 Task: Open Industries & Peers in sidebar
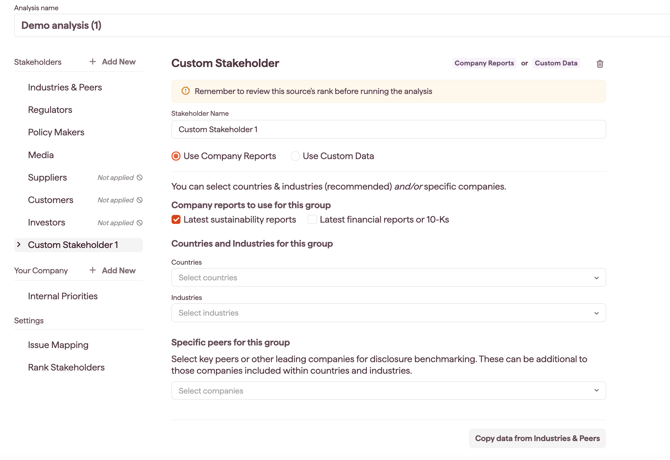point(65,88)
